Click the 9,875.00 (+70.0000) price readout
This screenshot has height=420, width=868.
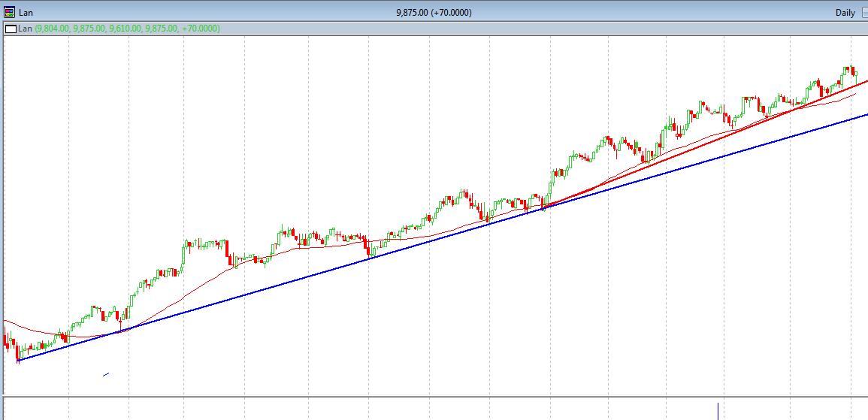434,13
